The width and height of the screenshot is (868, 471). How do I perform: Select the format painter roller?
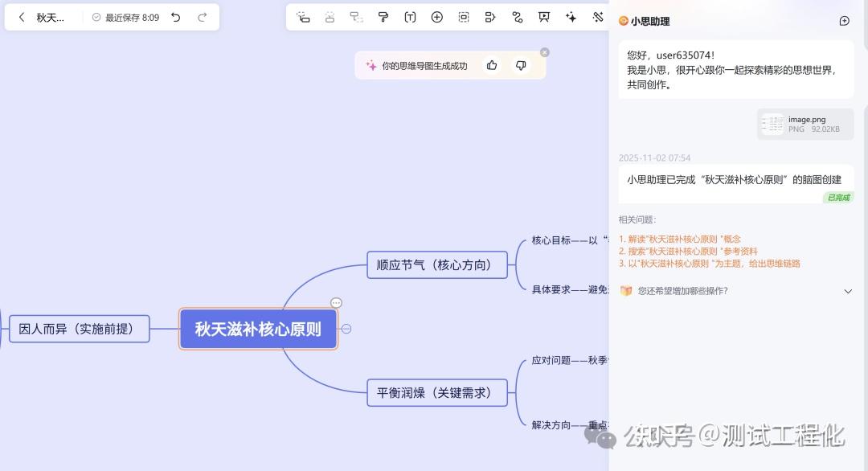tap(383, 17)
